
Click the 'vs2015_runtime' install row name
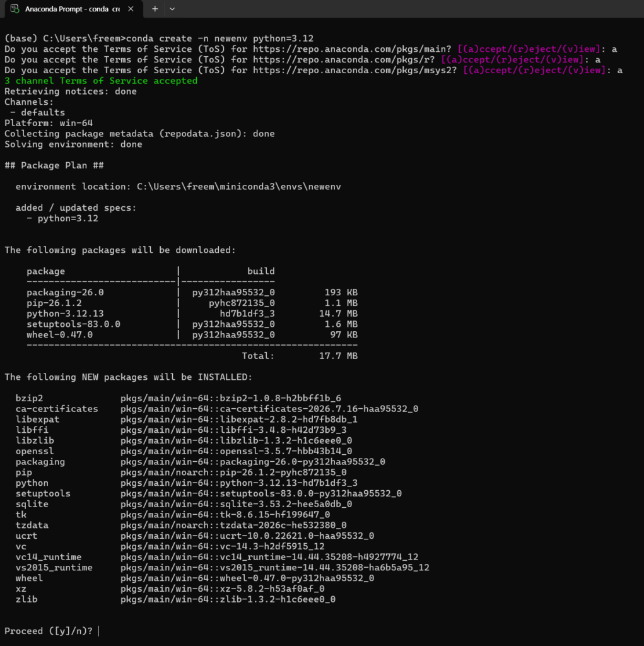tap(54, 568)
